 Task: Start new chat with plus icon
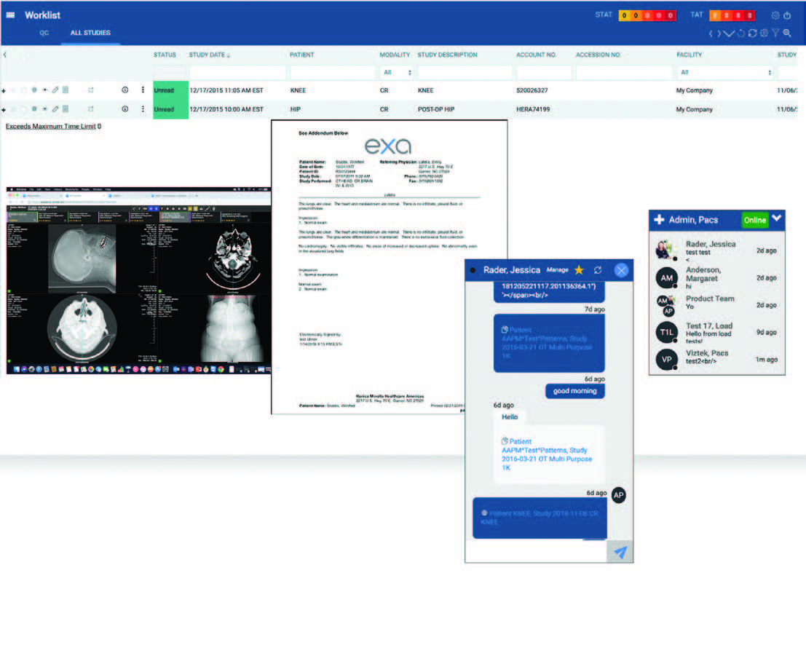(x=659, y=220)
